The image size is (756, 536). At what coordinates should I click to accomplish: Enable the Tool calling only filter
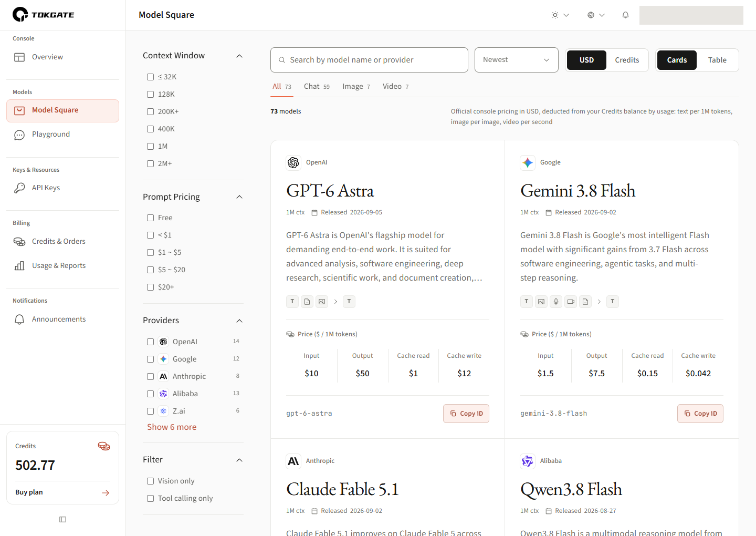pos(151,499)
